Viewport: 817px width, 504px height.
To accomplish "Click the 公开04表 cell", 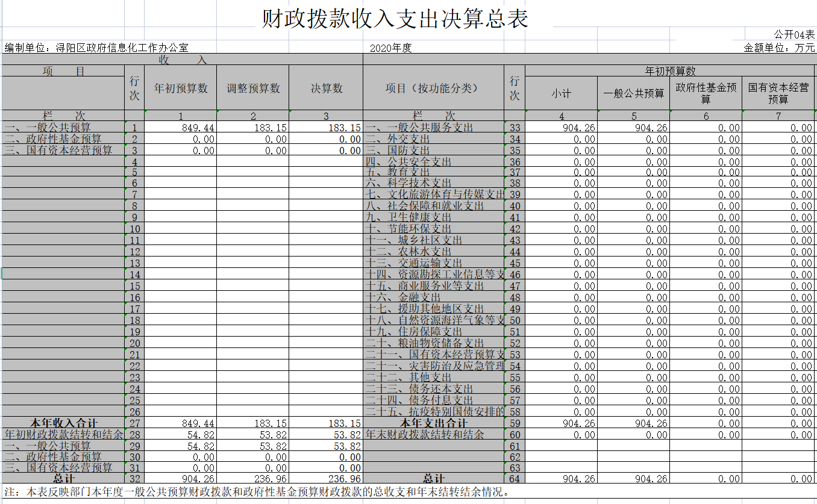I will click(x=794, y=35).
